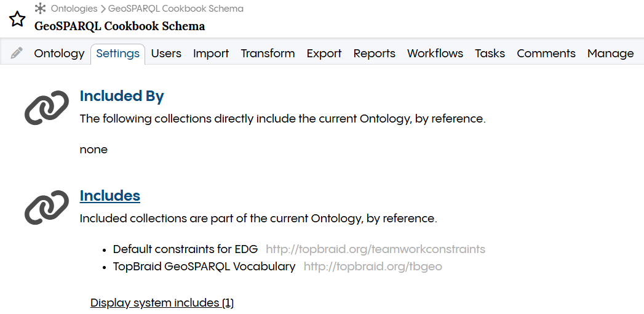Switch to the Users tab
Image resolution: width=644 pixels, height=314 pixels.
tap(166, 54)
